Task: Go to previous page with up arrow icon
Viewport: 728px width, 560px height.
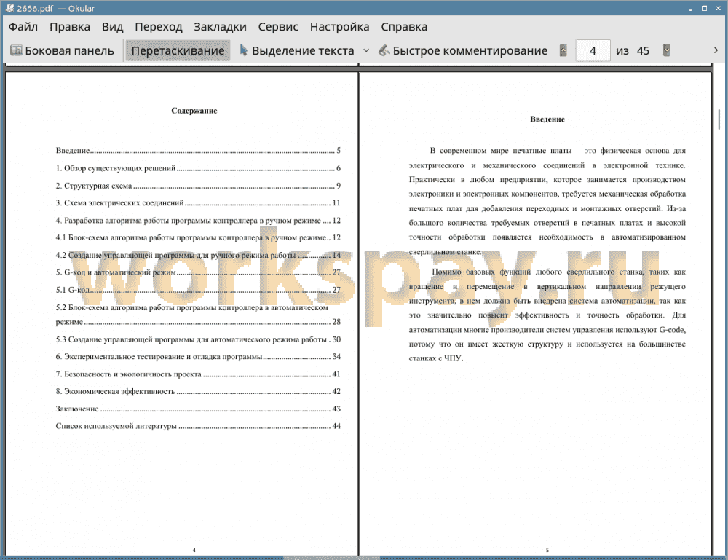Action: pos(563,50)
